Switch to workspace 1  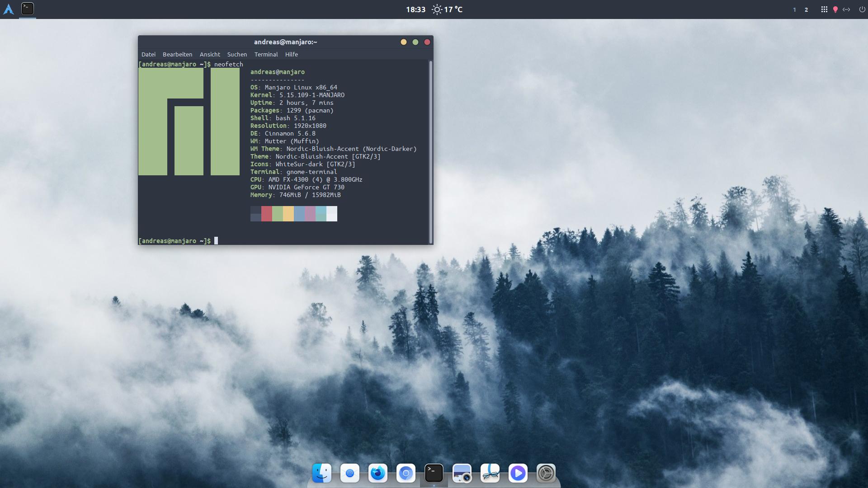[x=794, y=9]
